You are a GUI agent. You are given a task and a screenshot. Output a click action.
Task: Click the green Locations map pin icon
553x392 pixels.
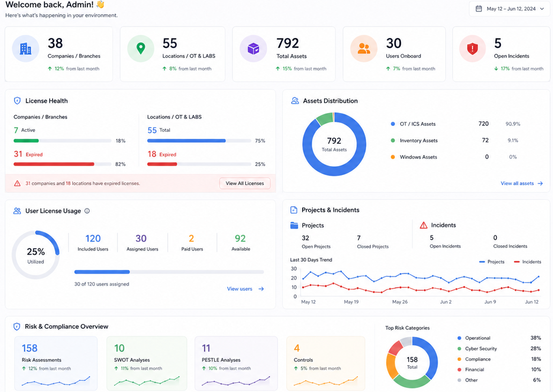tap(141, 48)
